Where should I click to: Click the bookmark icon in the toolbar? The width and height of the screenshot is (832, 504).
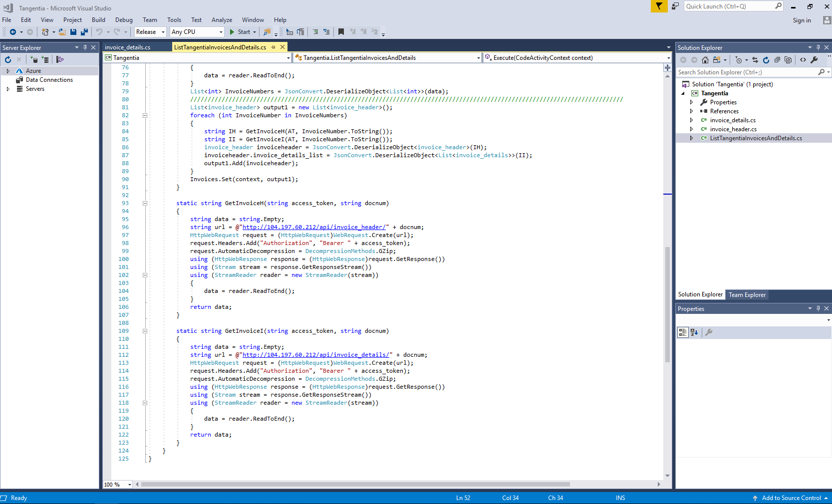click(x=341, y=32)
